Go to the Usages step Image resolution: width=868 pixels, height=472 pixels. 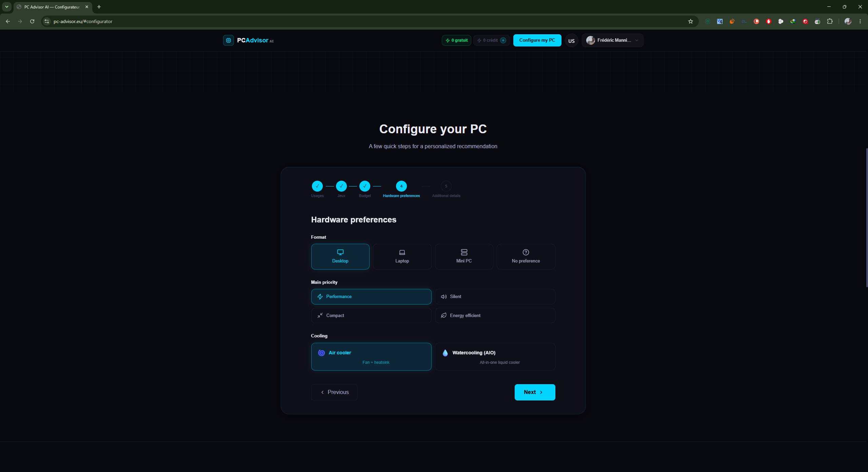(317, 186)
